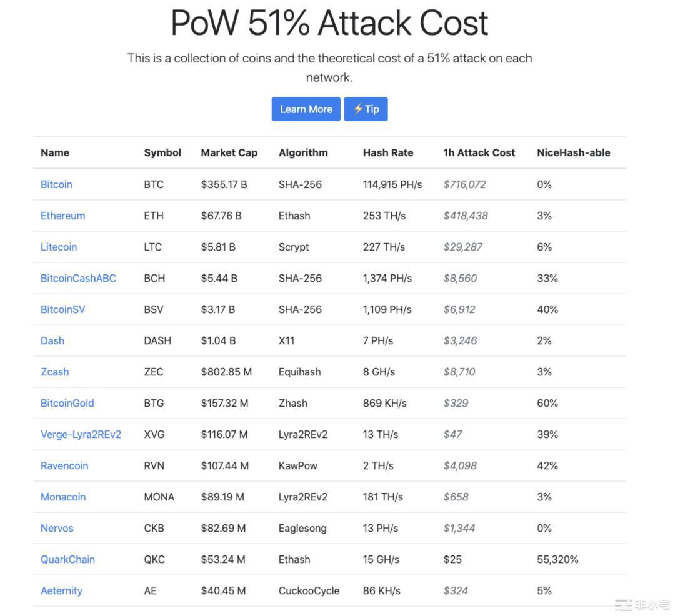Open the QuarkChain link
675x616 pixels.
coord(67,559)
